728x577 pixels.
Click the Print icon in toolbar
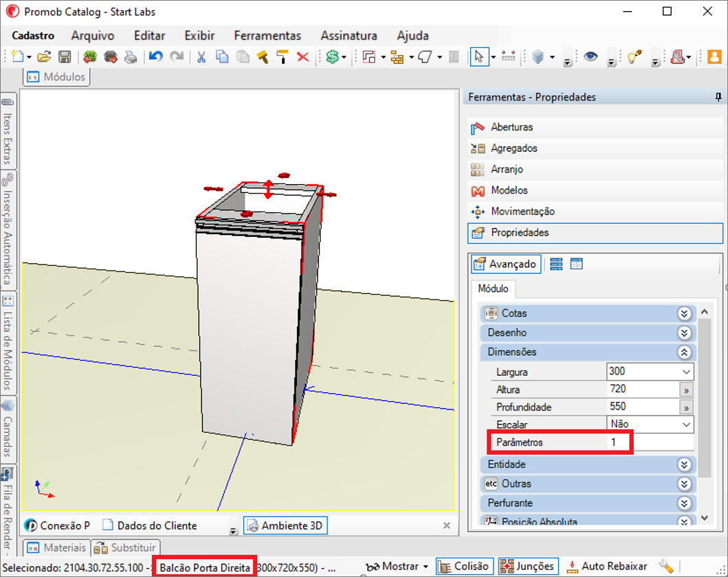[131, 57]
